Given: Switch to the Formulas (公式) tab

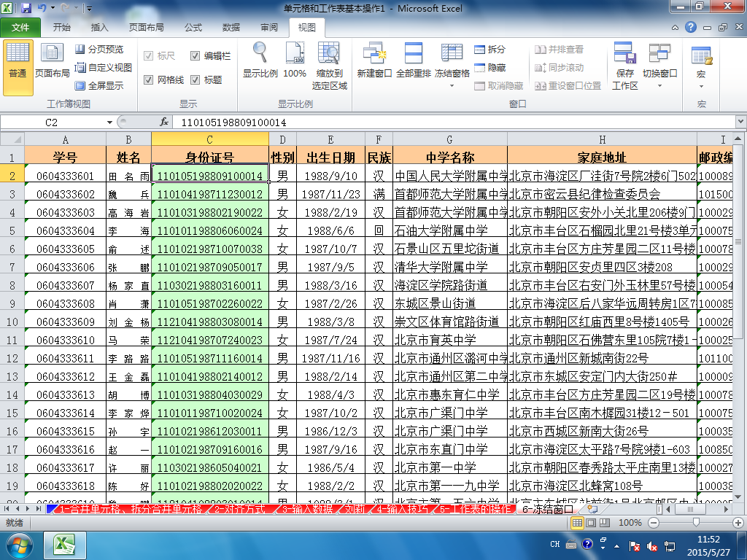Looking at the screenshot, I should point(193,28).
